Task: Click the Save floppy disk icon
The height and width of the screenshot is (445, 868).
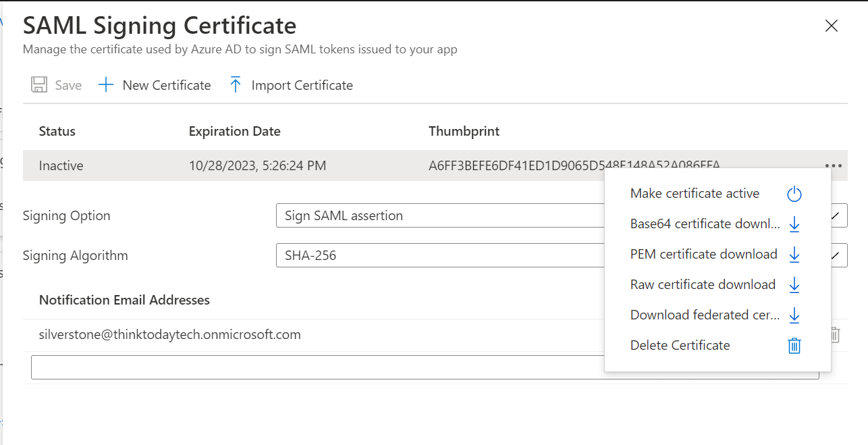Action: 39,85
